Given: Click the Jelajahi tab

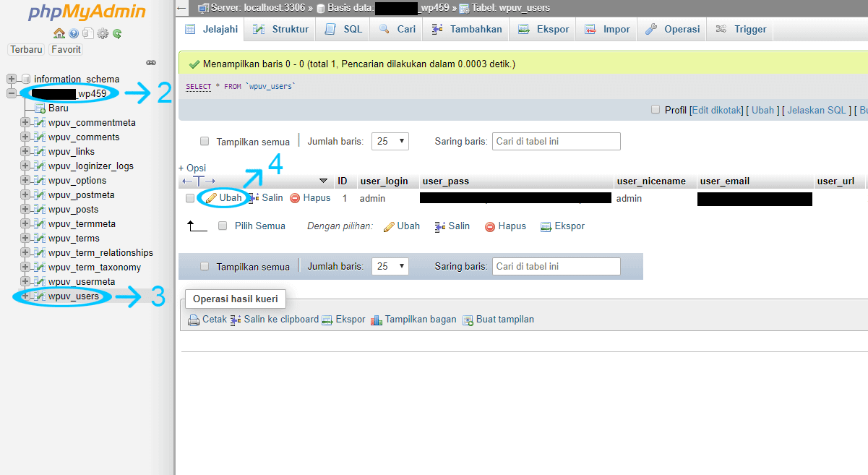Looking at the screenshot, I should coord(211,29).
